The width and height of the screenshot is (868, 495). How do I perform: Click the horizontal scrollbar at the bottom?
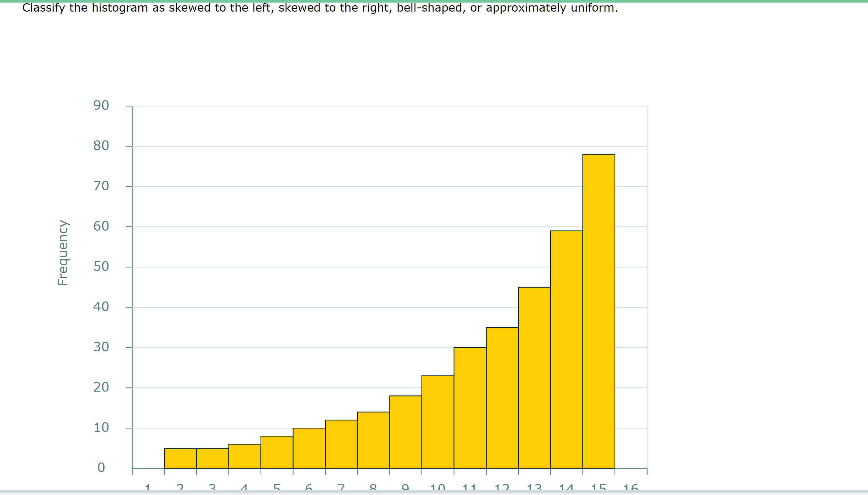(434, 491)
